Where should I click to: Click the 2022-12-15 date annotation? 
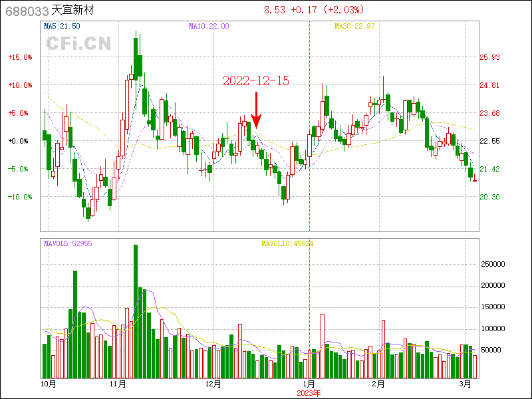[256, 80]
